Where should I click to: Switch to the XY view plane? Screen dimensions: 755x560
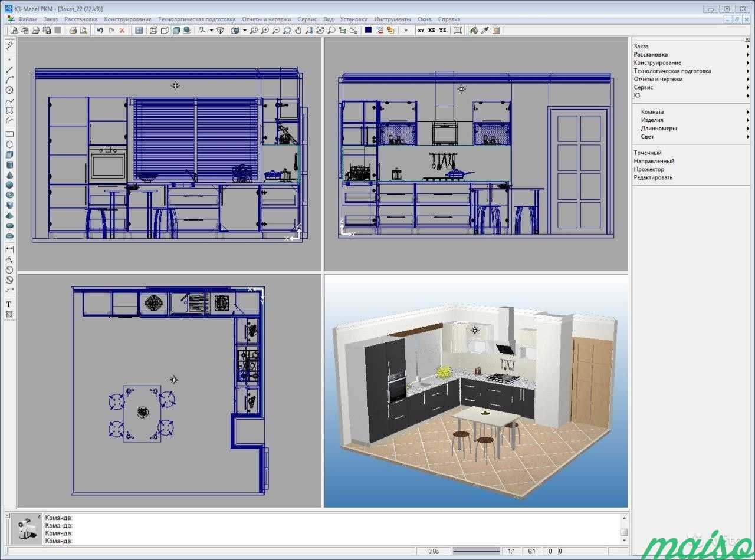tap(421, 30)
